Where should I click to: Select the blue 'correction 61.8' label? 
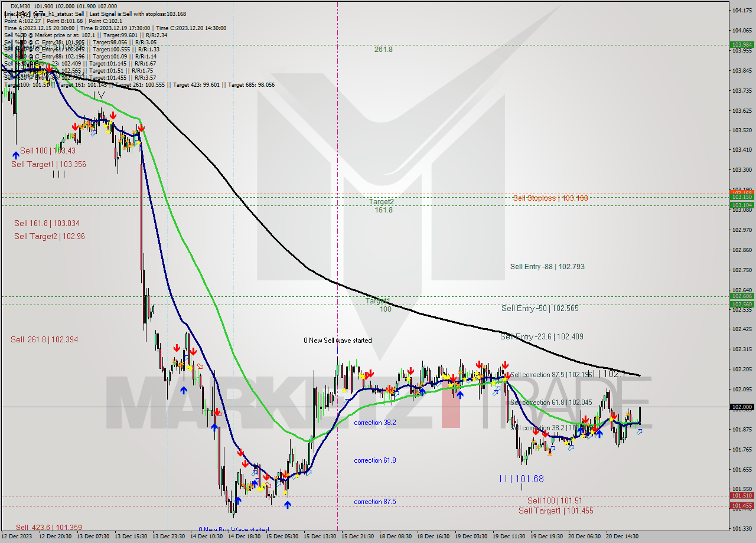pyautogui.click(x=375, y=460)
